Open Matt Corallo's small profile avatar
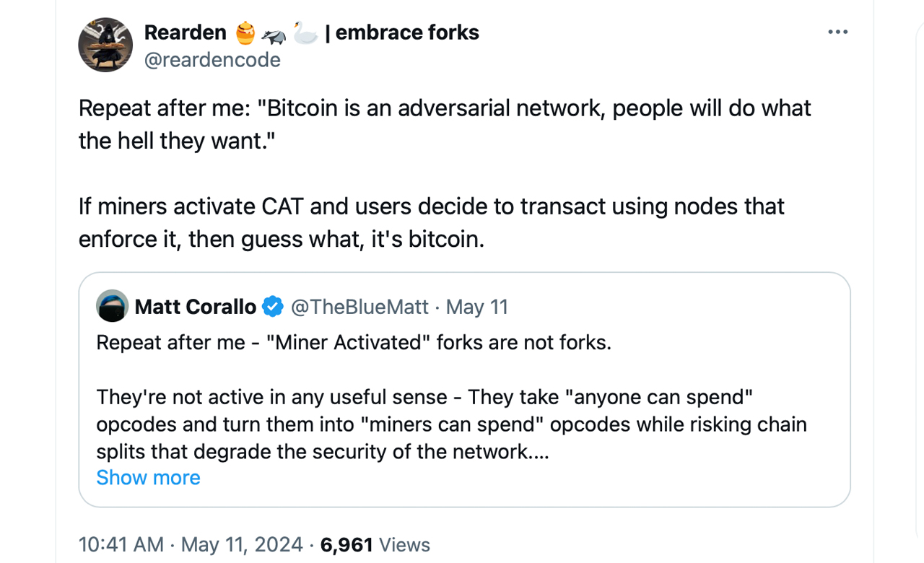Viewport: 924px width, 563px height. pyautogui.click(x=112, y=306)
